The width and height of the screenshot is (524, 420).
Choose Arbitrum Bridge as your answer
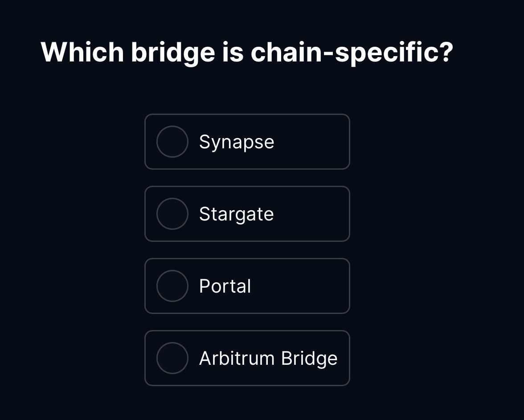(247, 358)
